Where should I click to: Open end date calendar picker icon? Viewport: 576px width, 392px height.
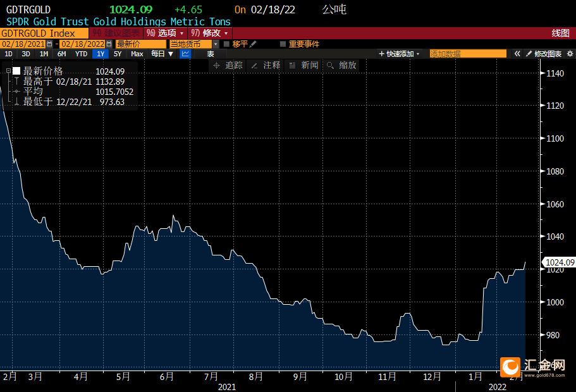pos(109,44)
